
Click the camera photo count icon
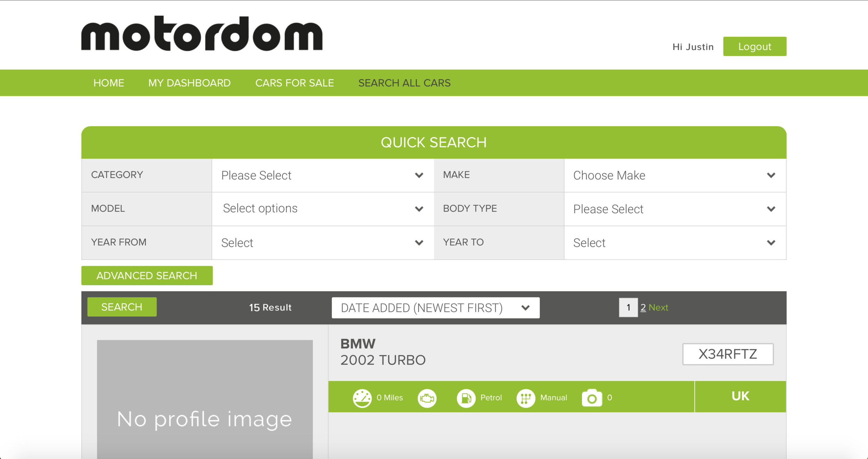click(592, 398)
